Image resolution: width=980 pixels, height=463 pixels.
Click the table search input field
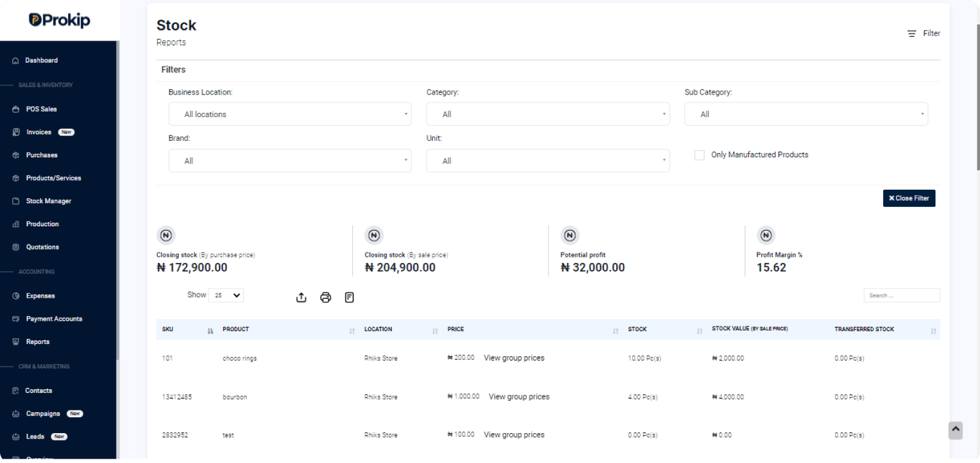901,295
